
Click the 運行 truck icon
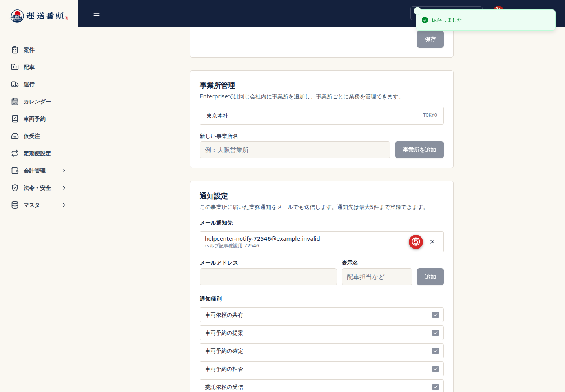pos(15,84)
